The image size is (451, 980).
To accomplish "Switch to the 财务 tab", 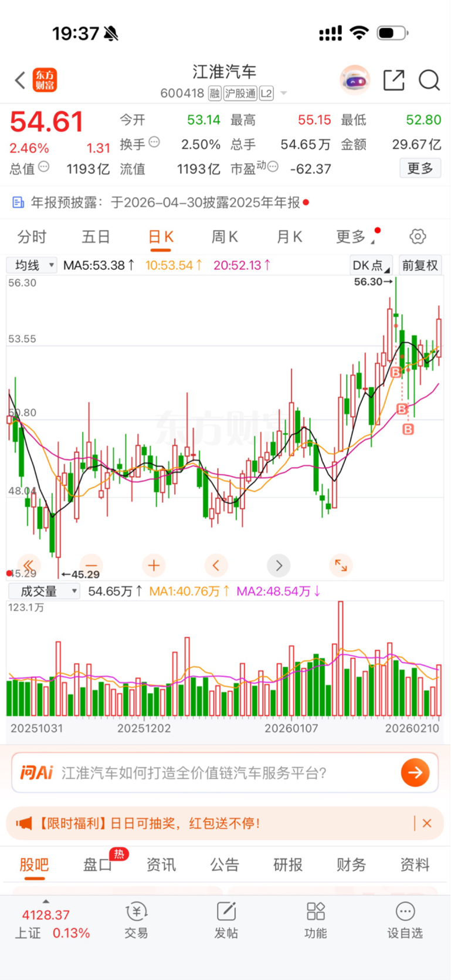I will point(351,864).
